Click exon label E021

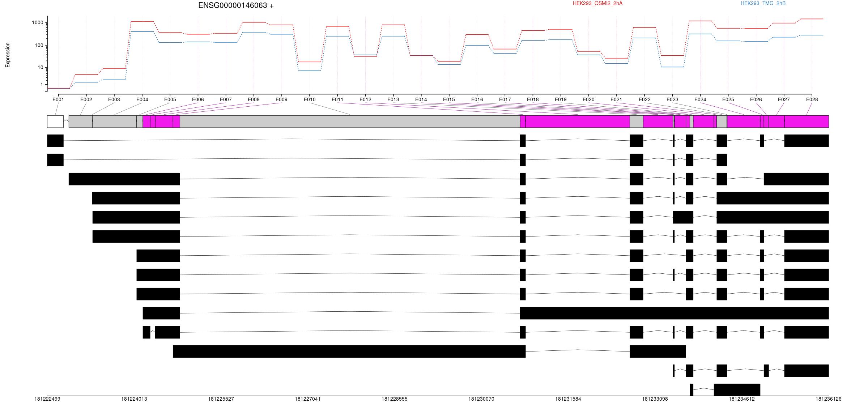coord(616,99)
